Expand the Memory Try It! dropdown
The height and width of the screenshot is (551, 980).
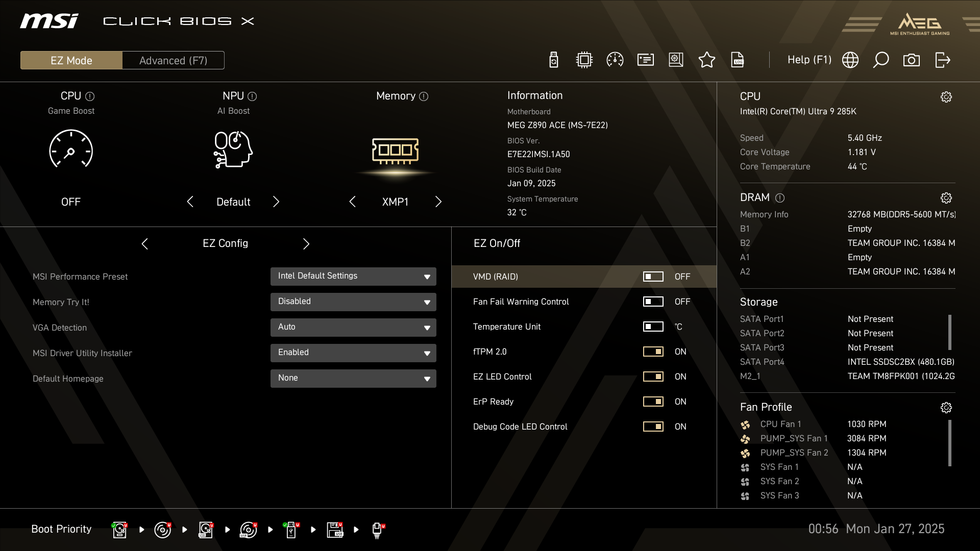[x=353, y=302]
